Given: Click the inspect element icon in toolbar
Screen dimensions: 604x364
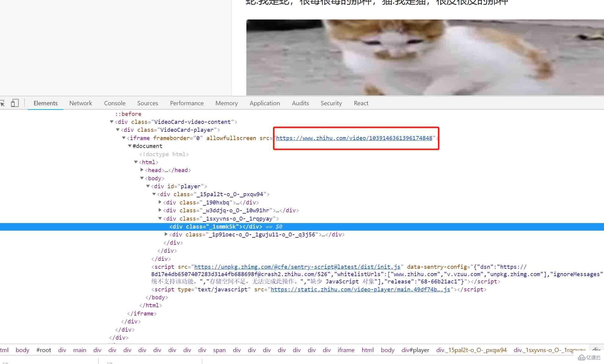Looking at the screenshot, I should [x=3, y=103].
